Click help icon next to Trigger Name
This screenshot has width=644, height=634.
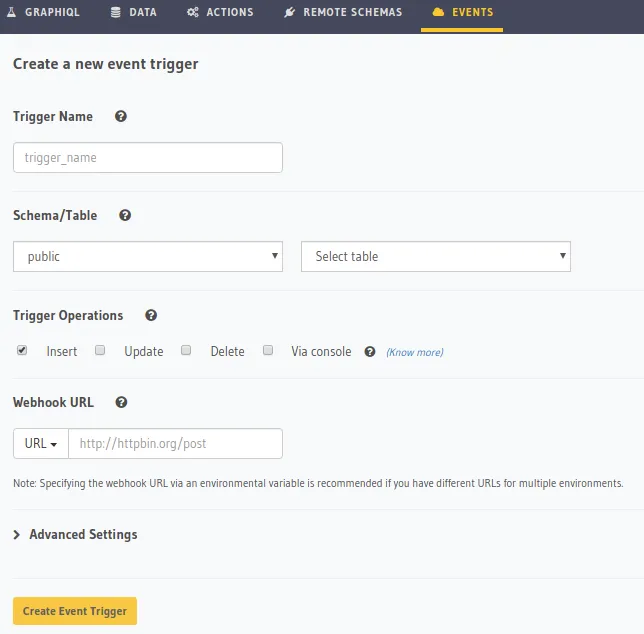pos(121,117)
